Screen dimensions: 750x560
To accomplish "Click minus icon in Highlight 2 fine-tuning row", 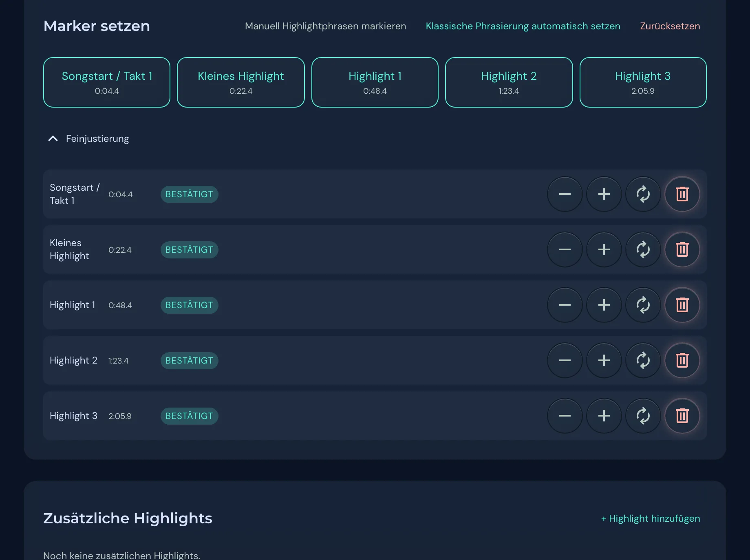I will click(565, 360).
